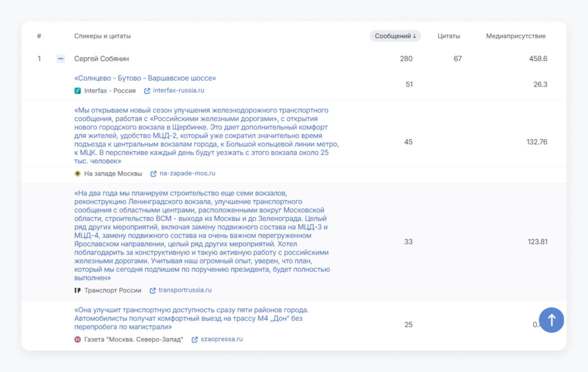Image resolution: width=588 pixels, height=372 pixels.
Task: Open the szaopressa.ru source link
Action: coord(221,339)
